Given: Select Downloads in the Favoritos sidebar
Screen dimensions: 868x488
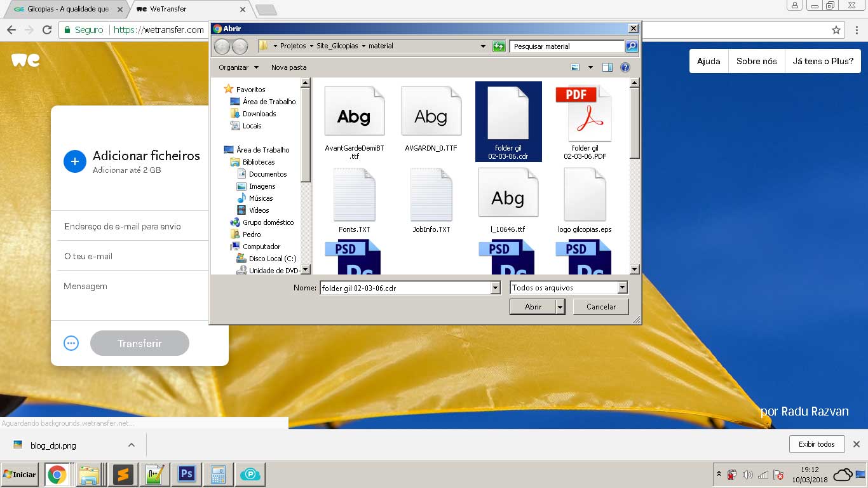Looking at the screenshot, I should point(259,114).
